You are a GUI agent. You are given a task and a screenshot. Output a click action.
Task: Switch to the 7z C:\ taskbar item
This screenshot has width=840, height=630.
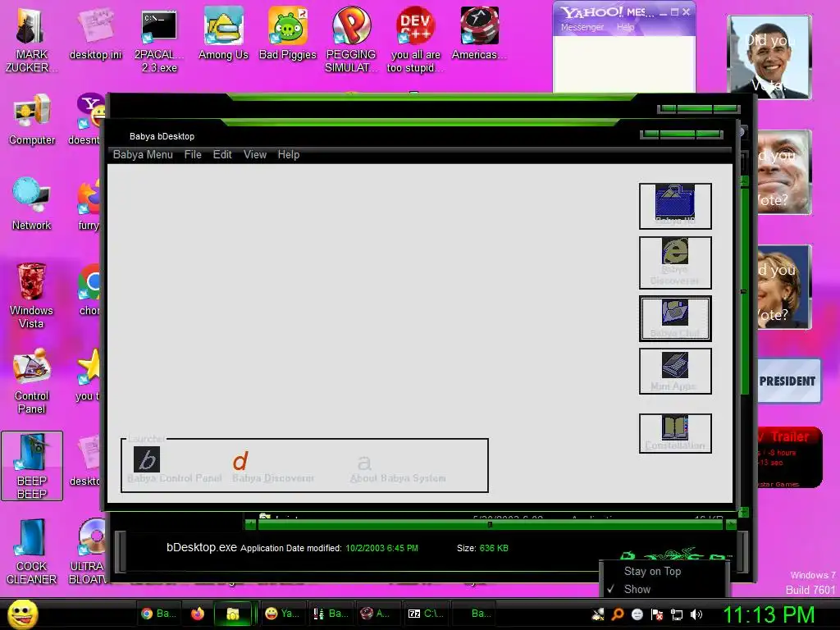(x=426, y=614)
